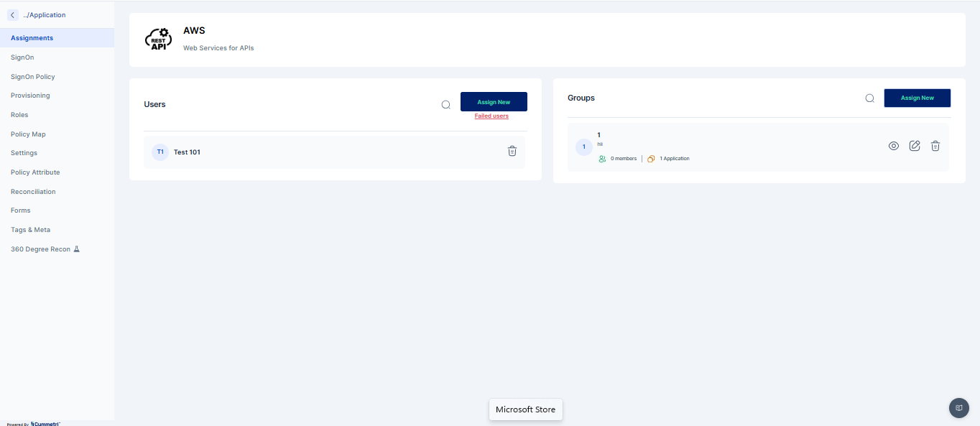Open search in the Groups panel

point(869,98)
